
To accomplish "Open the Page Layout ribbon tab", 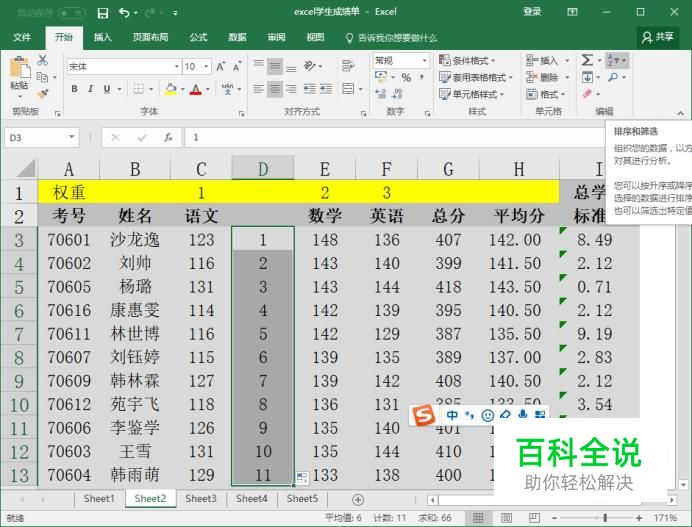I will pyautogui.click(x=150, y=37).
